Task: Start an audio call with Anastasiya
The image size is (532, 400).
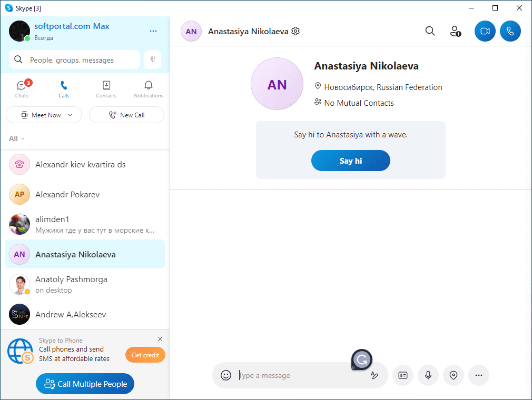Action: tap(510, 31)
